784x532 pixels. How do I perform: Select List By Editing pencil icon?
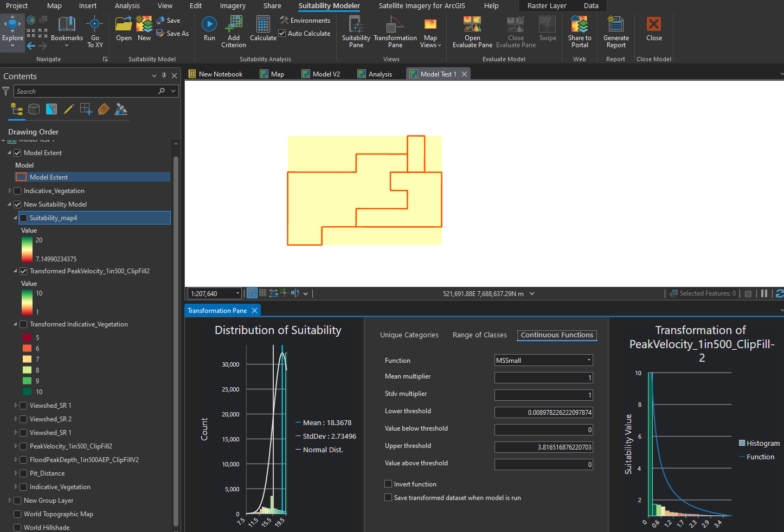pyautogui.click(x=69, y=109)
